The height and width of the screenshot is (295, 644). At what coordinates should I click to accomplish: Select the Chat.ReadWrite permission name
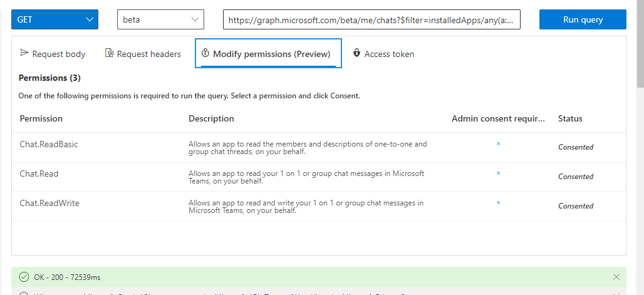(49, 204)
